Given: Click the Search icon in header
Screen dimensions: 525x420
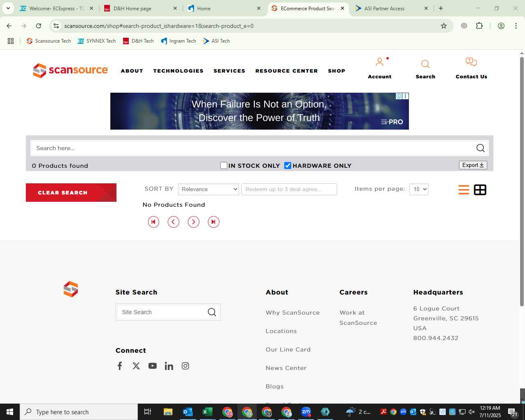Looking at the screenshot, I should click(x=425, y=64).
